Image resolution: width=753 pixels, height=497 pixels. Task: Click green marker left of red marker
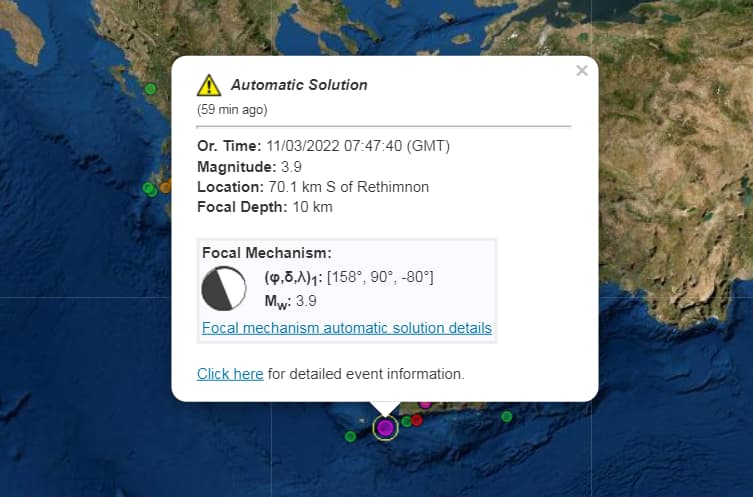406,422
